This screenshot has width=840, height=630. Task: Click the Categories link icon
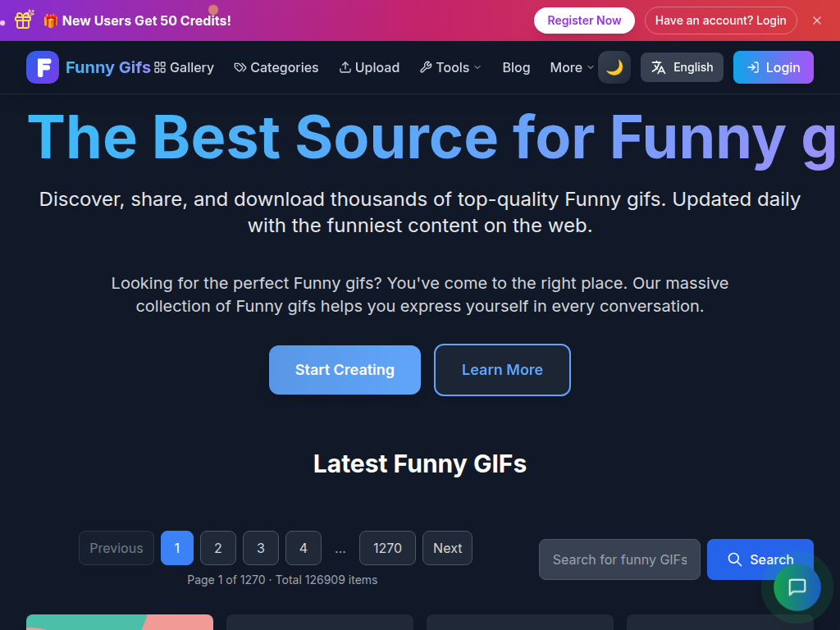pyautogui.click(x=240, y=67)
